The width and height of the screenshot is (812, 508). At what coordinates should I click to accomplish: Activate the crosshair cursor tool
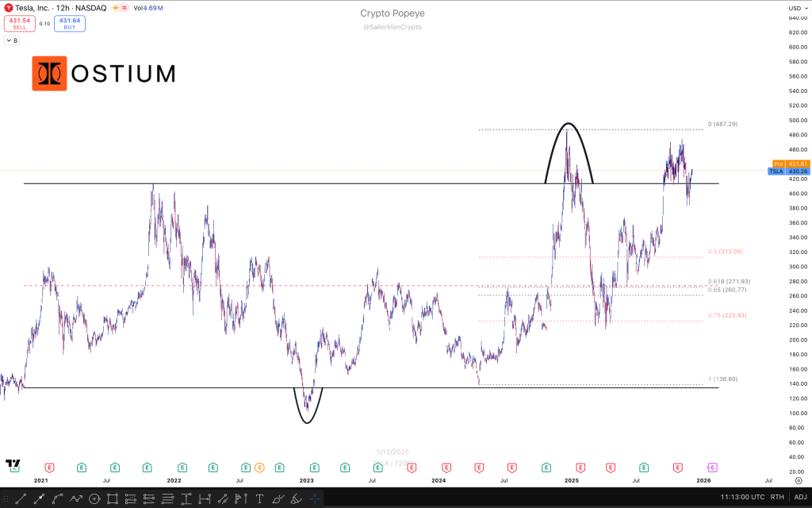(315, 498)
